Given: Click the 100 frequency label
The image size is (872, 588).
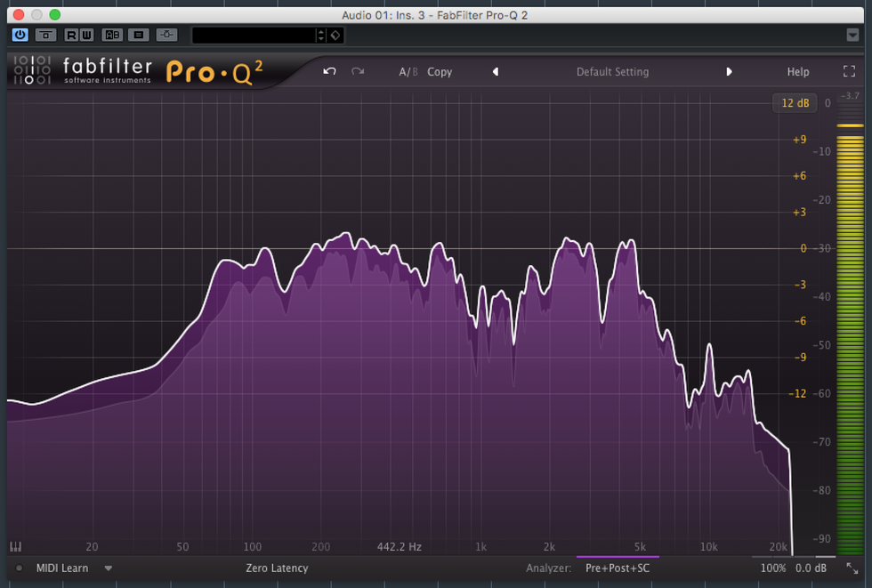Looking at the screenshot, I should point(253,547).
